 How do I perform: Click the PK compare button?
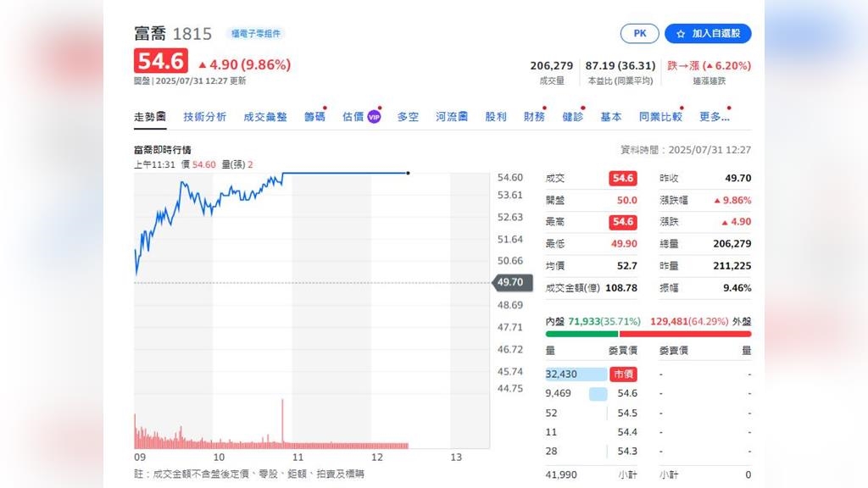pyautogui.click(x=639, y=33)
